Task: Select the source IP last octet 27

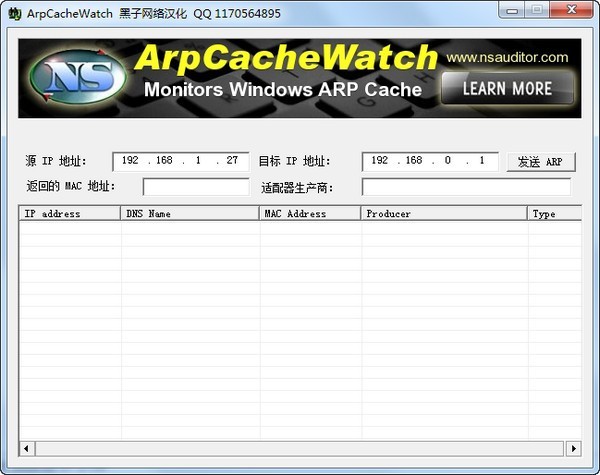Action: [x=232, y=160]
